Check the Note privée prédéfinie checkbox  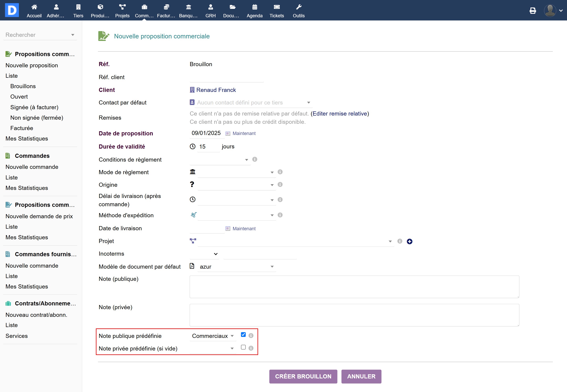click(243, 347)
